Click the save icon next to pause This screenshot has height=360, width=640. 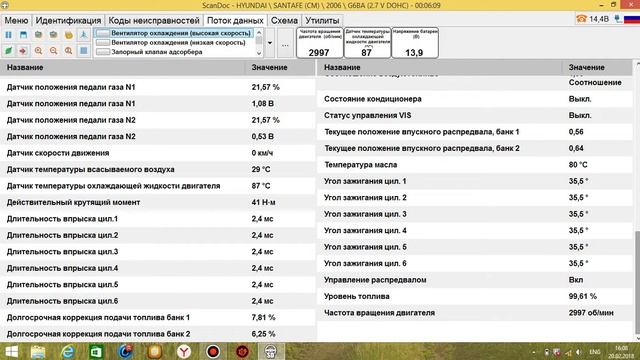(23, 35)
